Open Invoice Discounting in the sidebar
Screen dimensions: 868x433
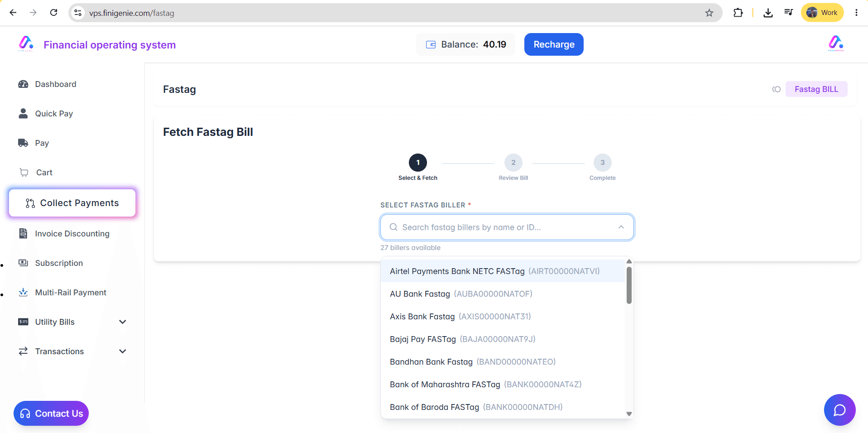72,234
